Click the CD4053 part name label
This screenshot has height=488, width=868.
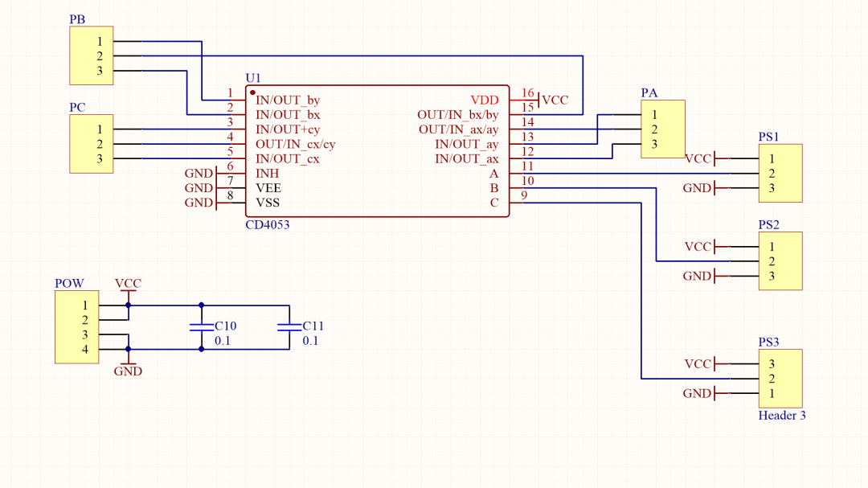pos(268,225)
